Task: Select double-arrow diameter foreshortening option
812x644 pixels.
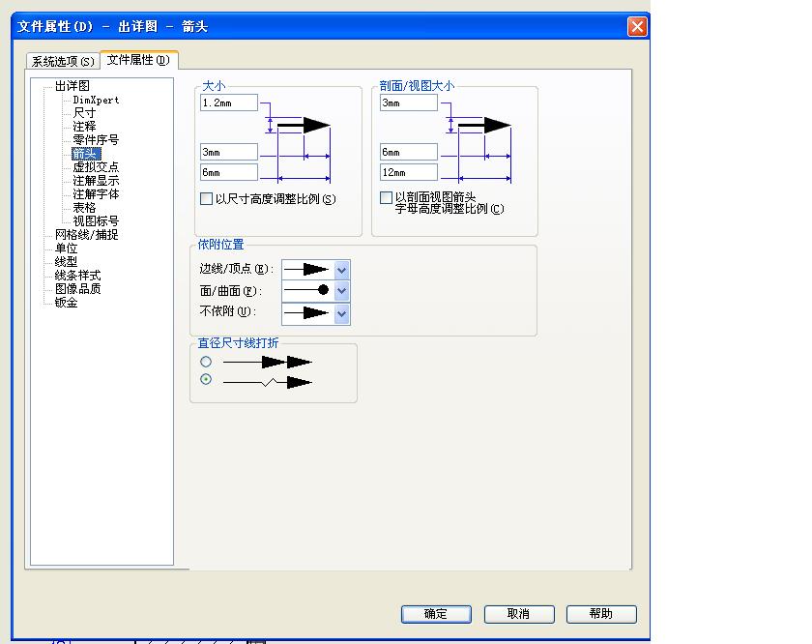Action: click(206, 362)
